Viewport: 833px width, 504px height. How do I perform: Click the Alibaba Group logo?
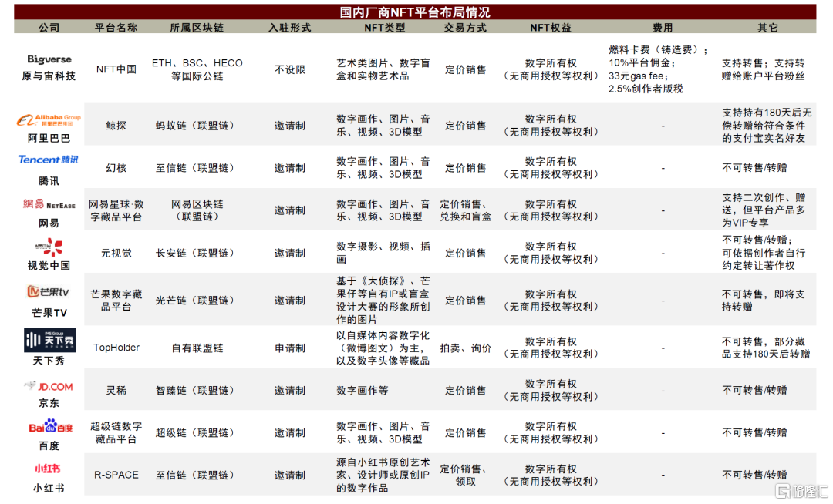[x=49, y=119]
